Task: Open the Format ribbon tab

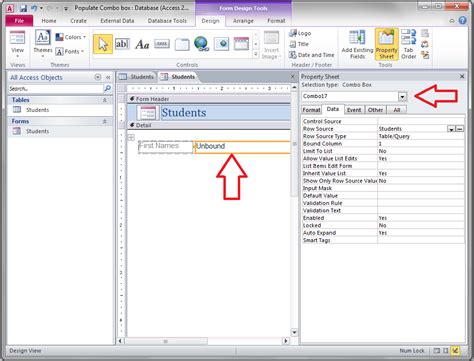Action: click(276, 21)
